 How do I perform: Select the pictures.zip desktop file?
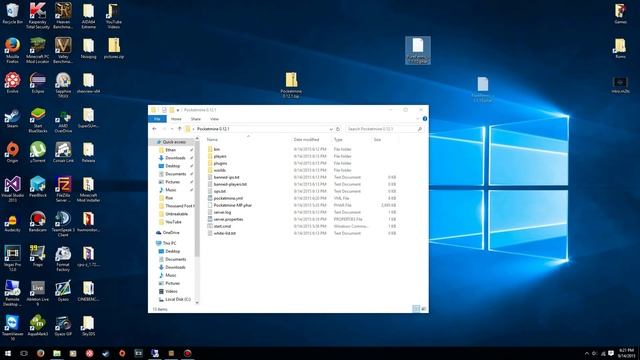(114, 48)
